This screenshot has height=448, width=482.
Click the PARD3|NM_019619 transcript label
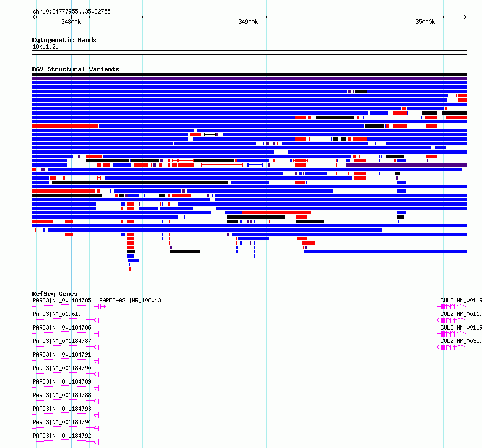click(x=57, y=314)
